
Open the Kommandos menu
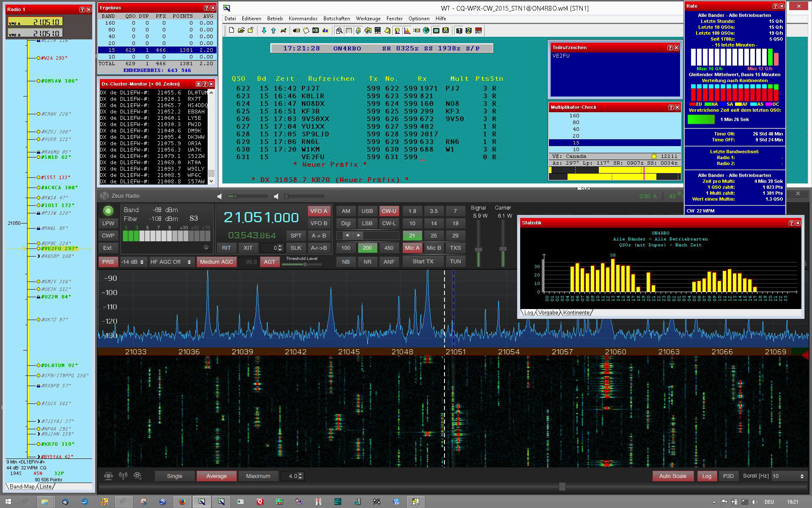[x=303, y=19]
